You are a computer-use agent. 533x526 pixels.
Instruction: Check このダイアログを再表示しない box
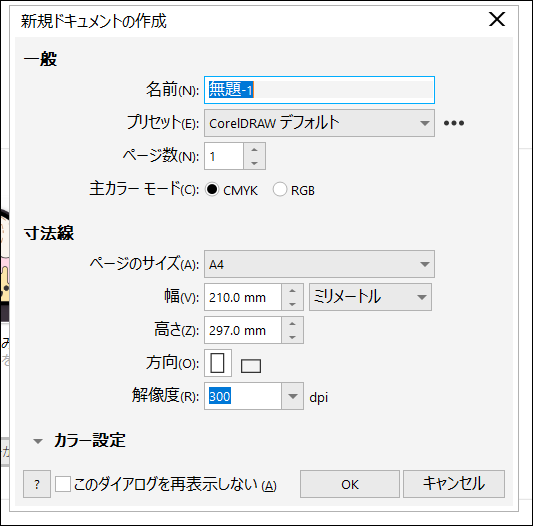[x=63, y=484]
